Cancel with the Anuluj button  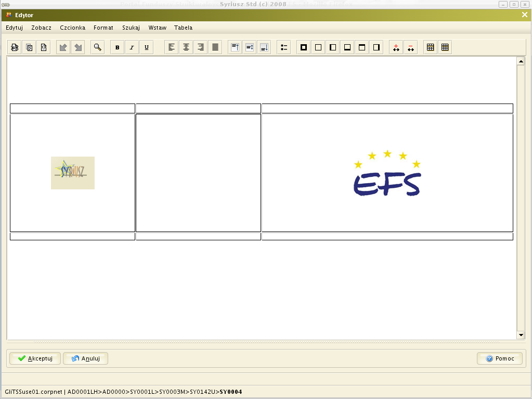click(85, 358)
